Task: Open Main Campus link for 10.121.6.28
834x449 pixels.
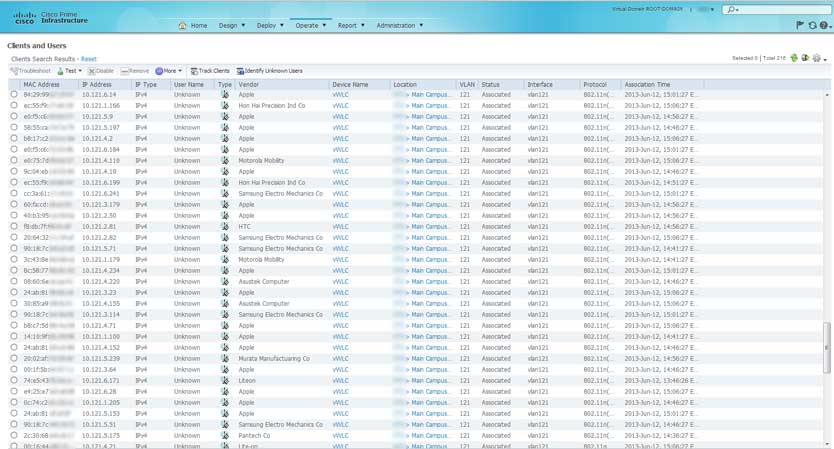Action: (430, 392)
